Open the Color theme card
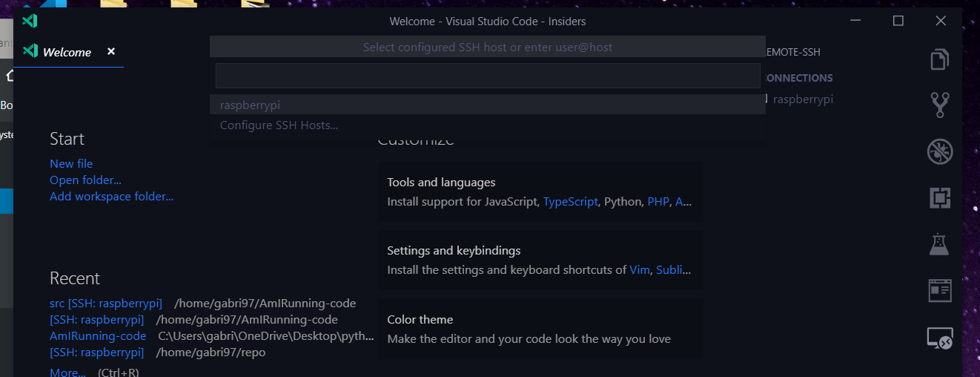Screen dimensions: 980x377 coord(540,329)
